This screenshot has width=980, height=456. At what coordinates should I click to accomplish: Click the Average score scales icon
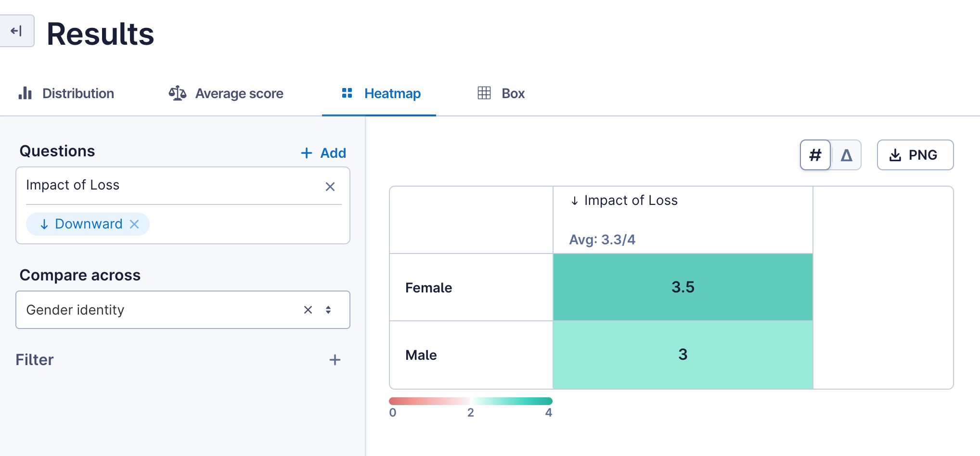point(177,93)
